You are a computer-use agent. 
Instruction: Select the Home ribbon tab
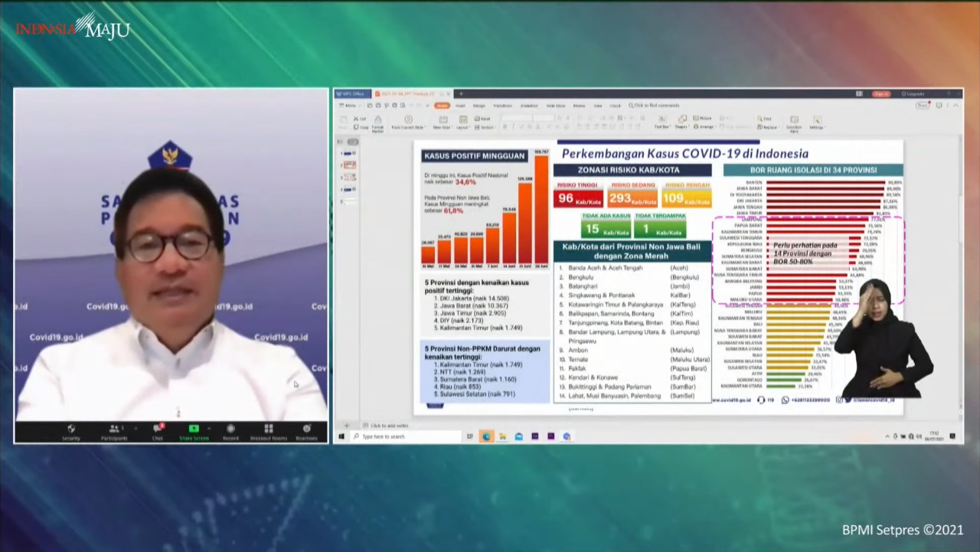(x=442, y=106)
